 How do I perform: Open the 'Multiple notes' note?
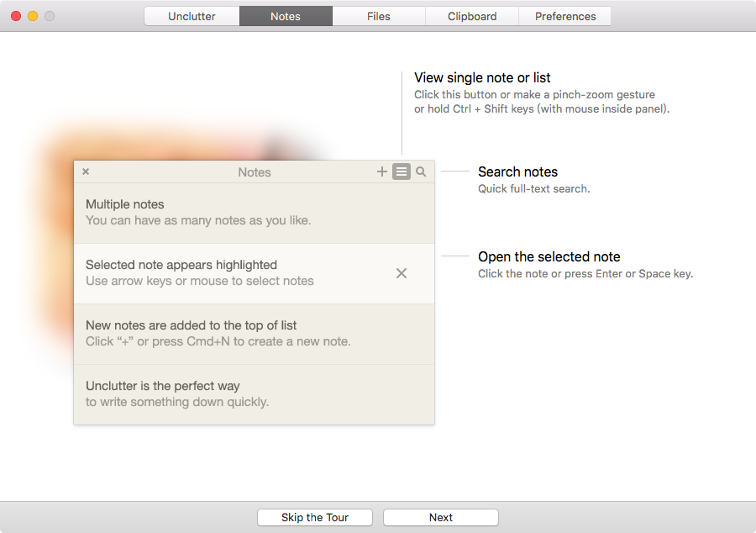tap(254, 213)
